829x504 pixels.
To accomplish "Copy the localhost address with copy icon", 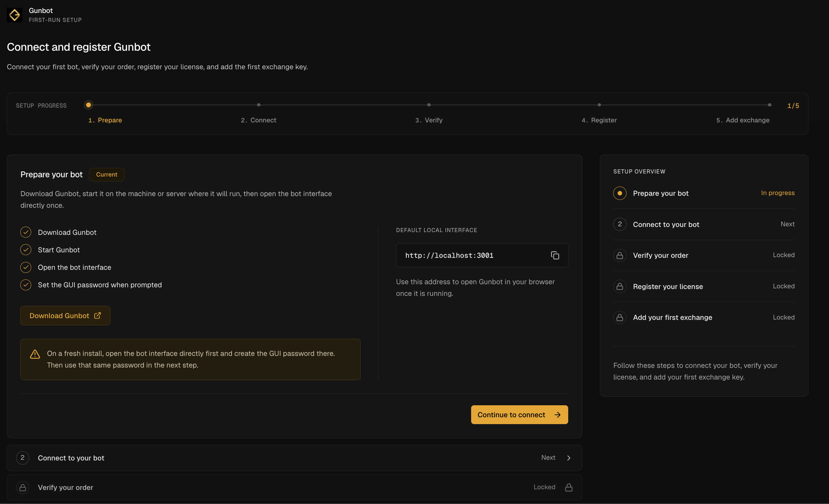I will pyautogui.click(x=555, y=255).
